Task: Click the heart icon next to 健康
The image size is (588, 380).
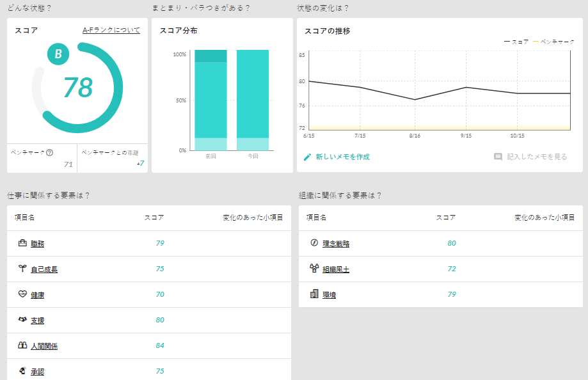Action: (22, 294)
